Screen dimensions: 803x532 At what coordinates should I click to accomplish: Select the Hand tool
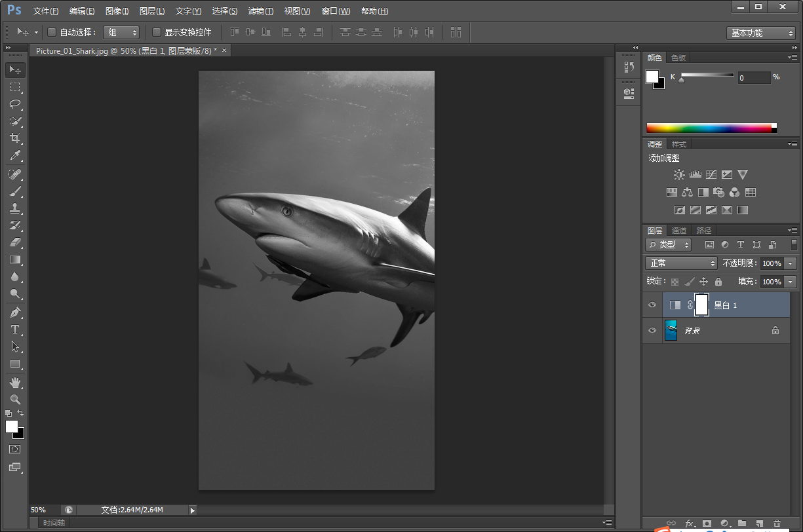(14, 382)
